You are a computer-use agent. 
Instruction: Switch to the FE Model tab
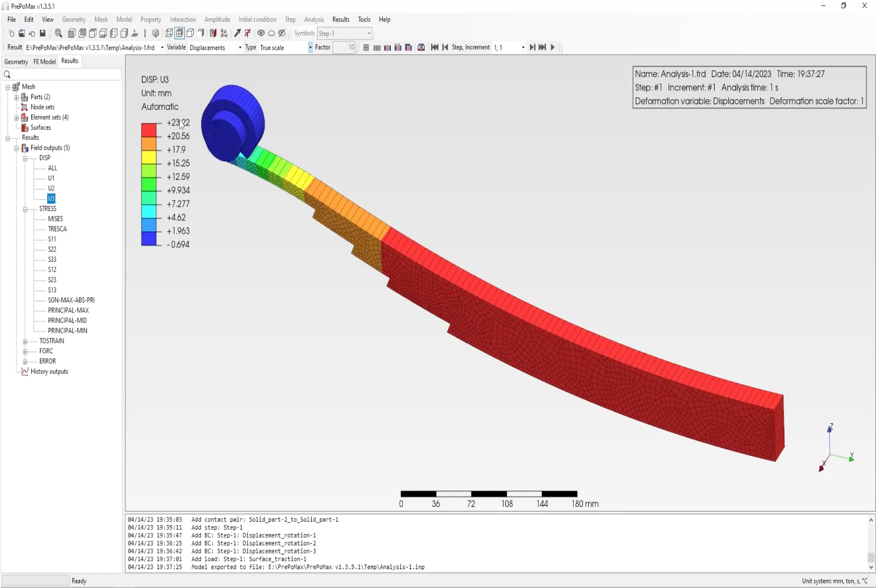(44, 61)
